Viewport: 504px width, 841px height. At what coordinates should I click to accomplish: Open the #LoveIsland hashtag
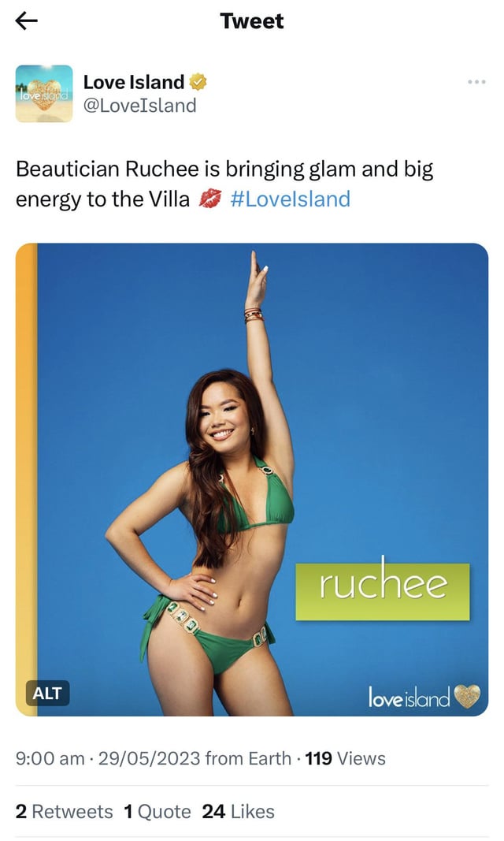pos(290,199)
